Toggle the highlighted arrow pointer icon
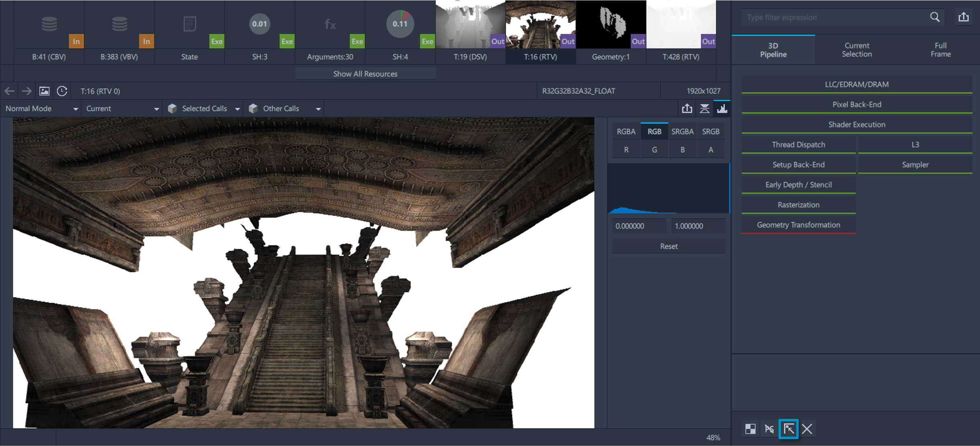The image size is (980, 446). pos(788,429)
